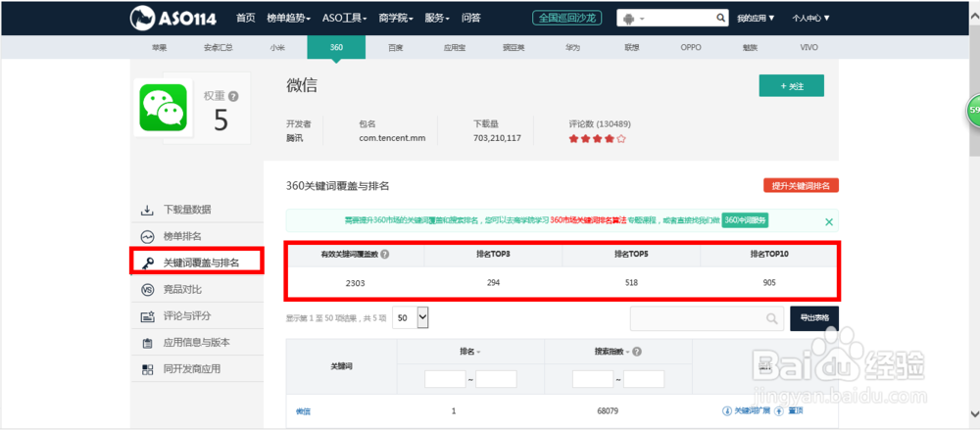980x430 pixels.
Task: Open the 360市场关键词排名算法 link
Action: 588,220
